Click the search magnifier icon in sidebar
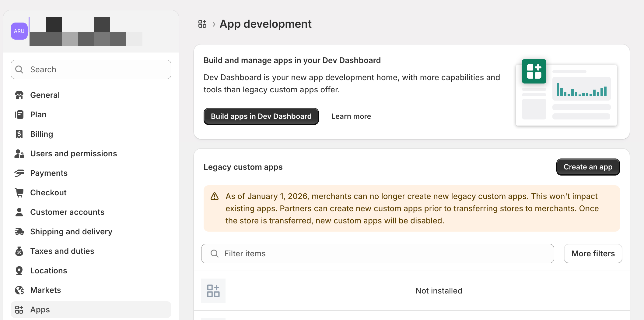This screenshot has height=320, width=644. tap(19, 69)
